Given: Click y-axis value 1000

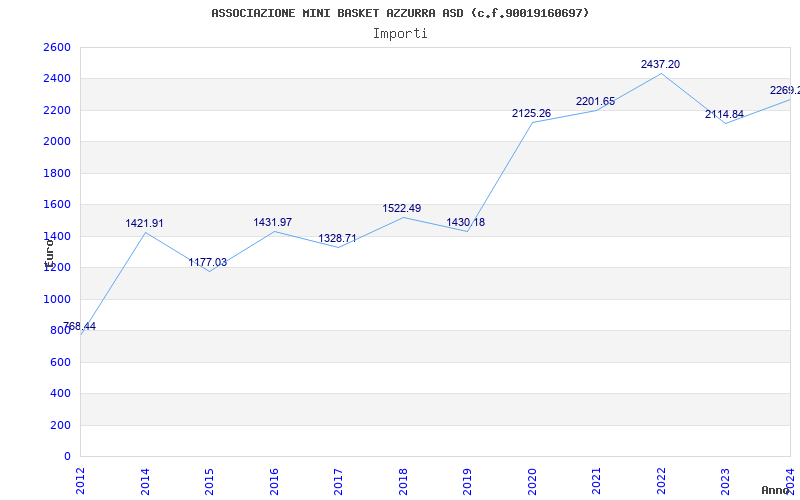Looking at the screenshot, I should point(57,299).
